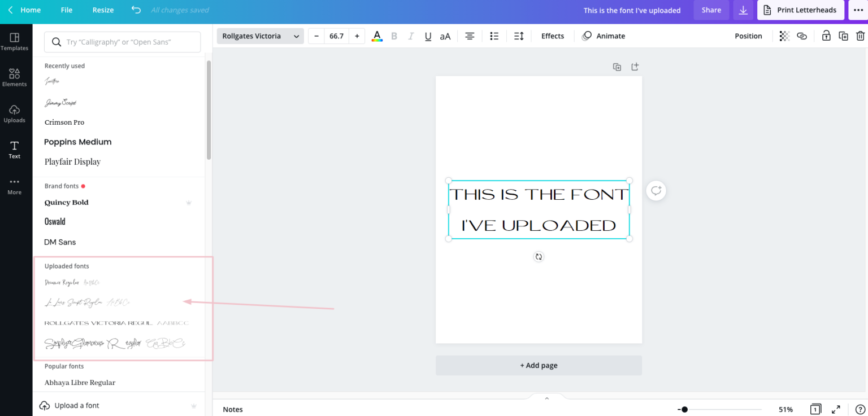The width and height of the screenshot is (868, 416).
Task: Collapse the page view with the bottom chevron
Action: click(x=546, y=398)
